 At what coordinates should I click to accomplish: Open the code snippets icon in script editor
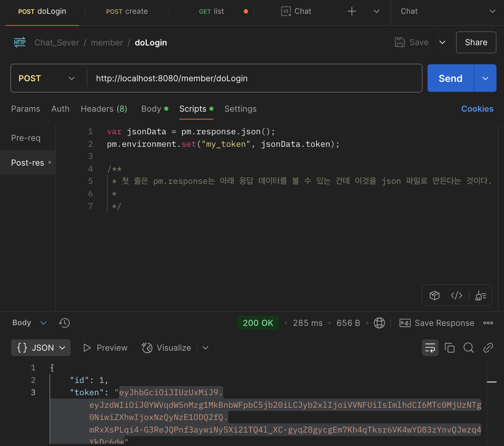[x=456, y=295]
